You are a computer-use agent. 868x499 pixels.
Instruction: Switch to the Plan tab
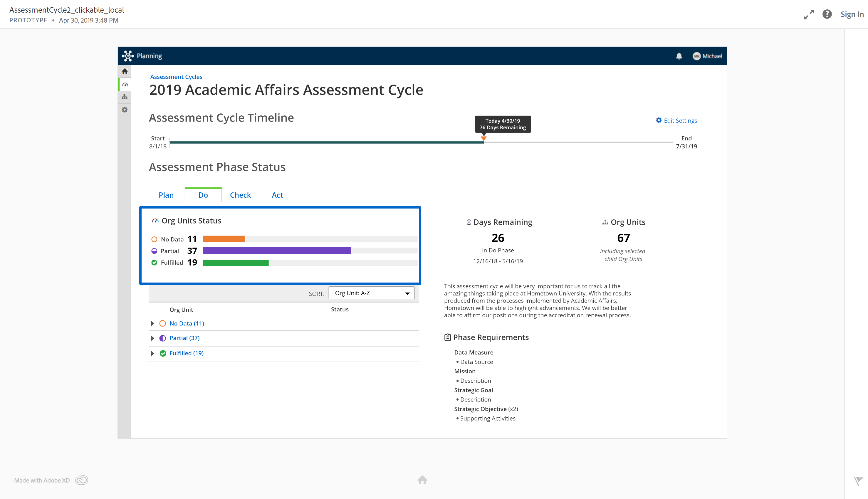click(166, 195)
